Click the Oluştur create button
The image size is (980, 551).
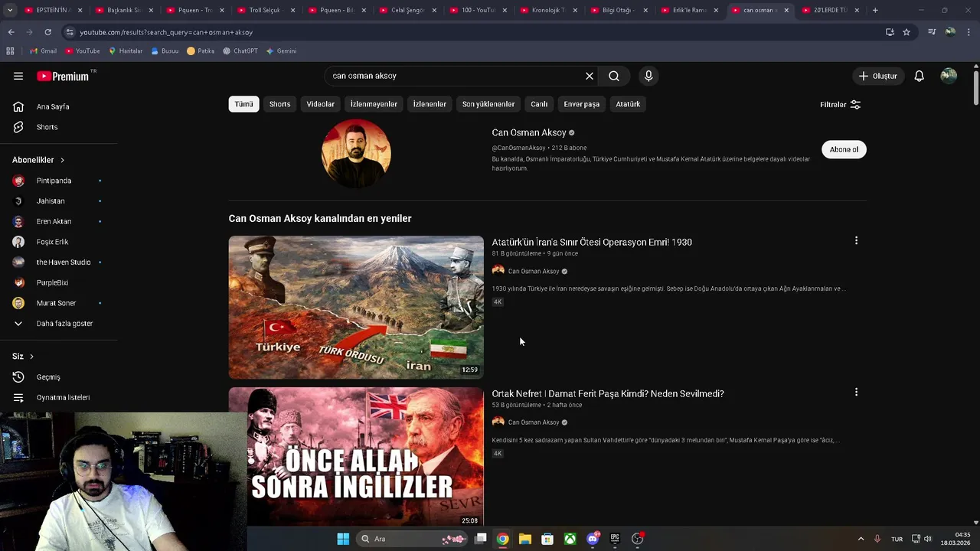tap(877, 76)
